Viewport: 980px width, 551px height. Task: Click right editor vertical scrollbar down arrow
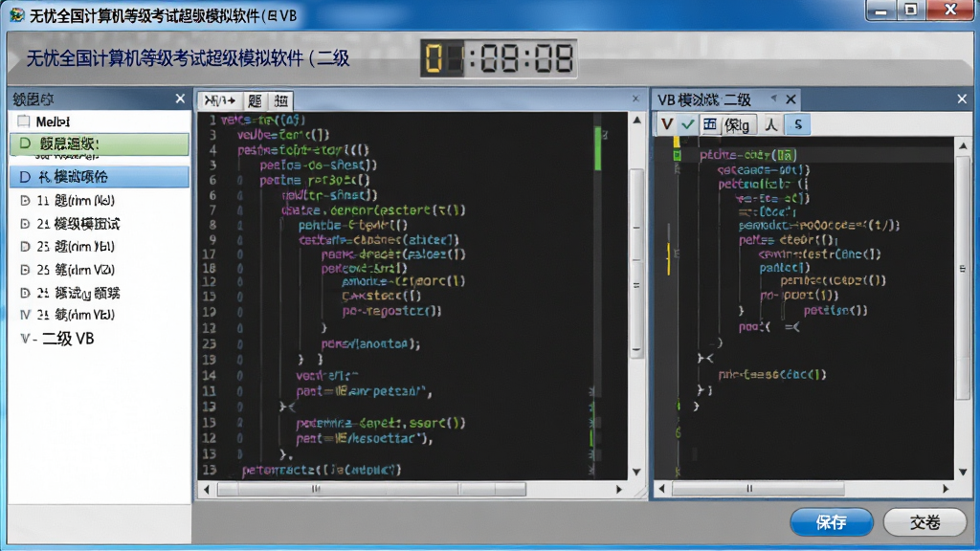[963, 472]
